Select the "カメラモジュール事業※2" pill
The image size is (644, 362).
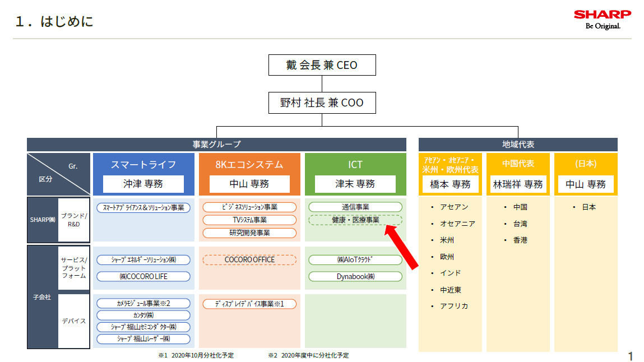(x=143, y=304)
